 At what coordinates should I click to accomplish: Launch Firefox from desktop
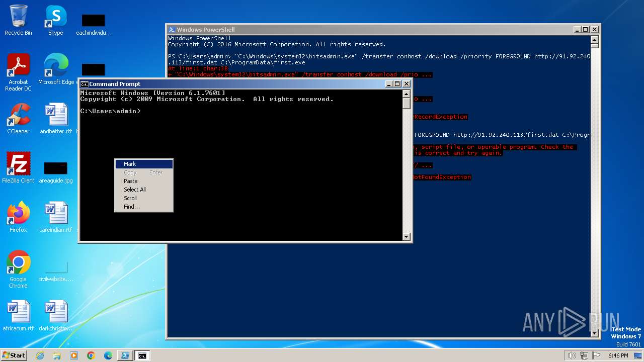(18, 217)
